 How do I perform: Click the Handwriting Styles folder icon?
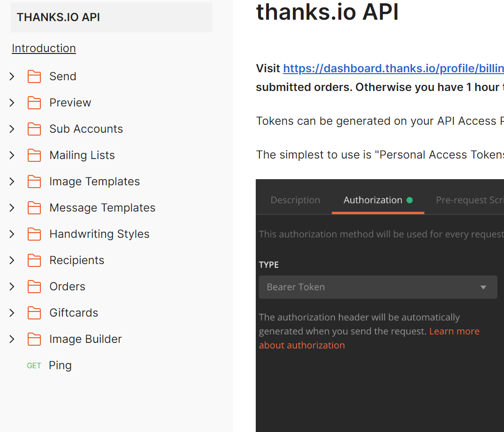(x=34, y=234)
